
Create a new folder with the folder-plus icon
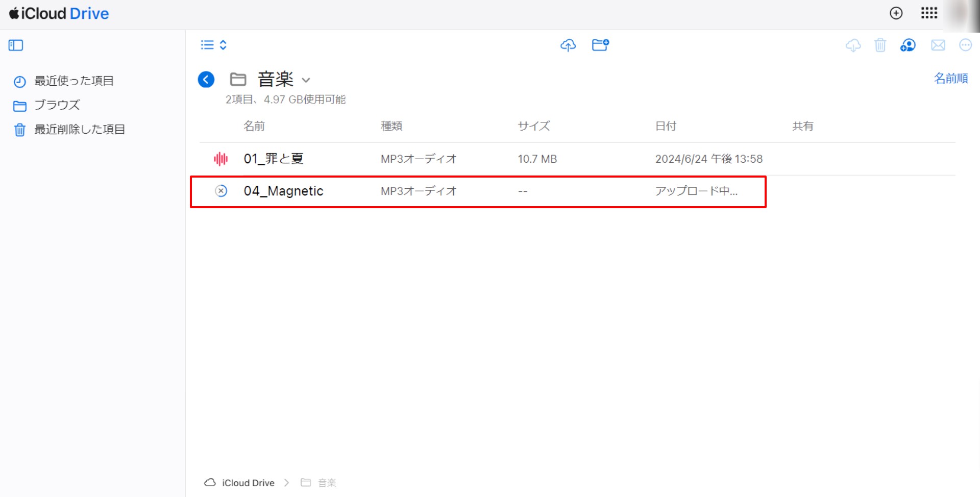pos(600,45)
